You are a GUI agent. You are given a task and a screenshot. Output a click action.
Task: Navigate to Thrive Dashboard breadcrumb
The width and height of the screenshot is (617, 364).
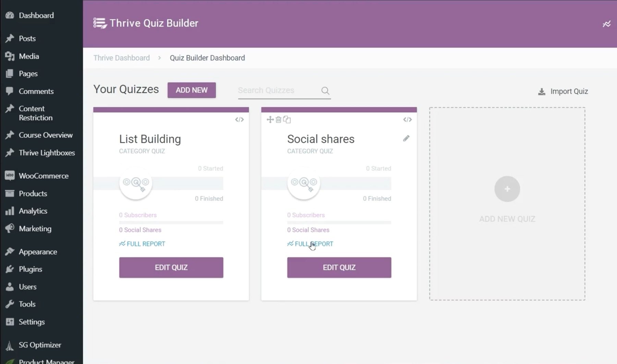click(x=121, y=58)
